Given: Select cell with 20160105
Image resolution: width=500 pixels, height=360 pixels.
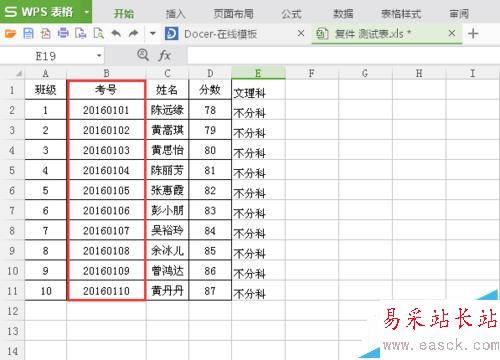Looking at the screenshot, I should pos(106,190).
